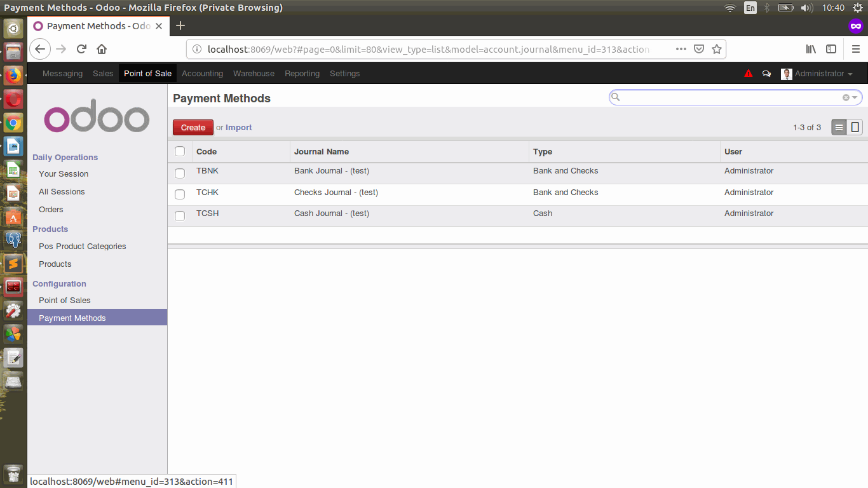The height and width of the screenshot is (488, 868).
Task: Select Point of Sales in sidebar
Action: (65, 301)
